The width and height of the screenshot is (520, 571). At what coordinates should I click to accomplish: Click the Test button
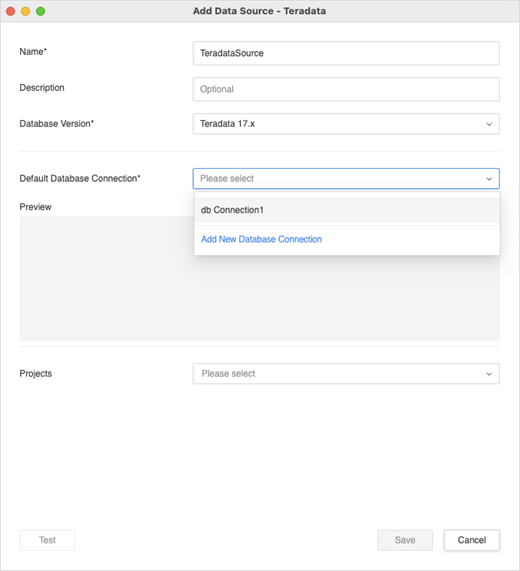[47, 540]
